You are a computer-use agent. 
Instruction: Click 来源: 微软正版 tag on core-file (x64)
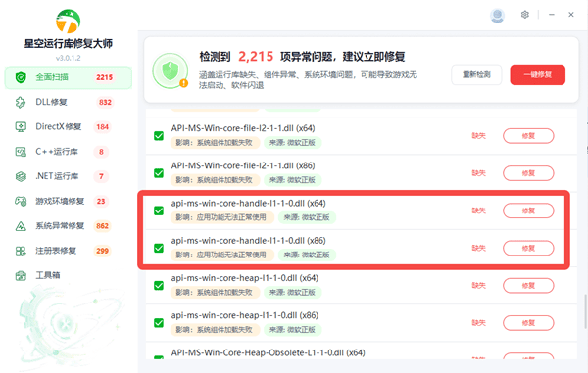click(292, 143)
